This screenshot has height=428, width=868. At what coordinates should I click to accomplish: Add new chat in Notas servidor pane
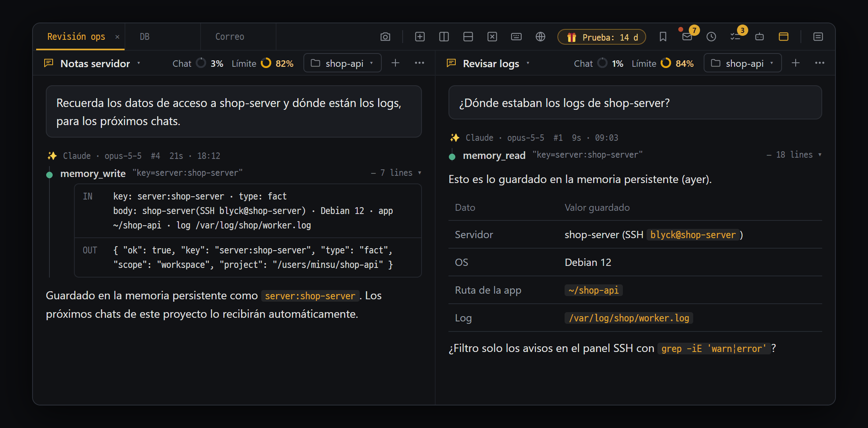(x=395, y=63)
